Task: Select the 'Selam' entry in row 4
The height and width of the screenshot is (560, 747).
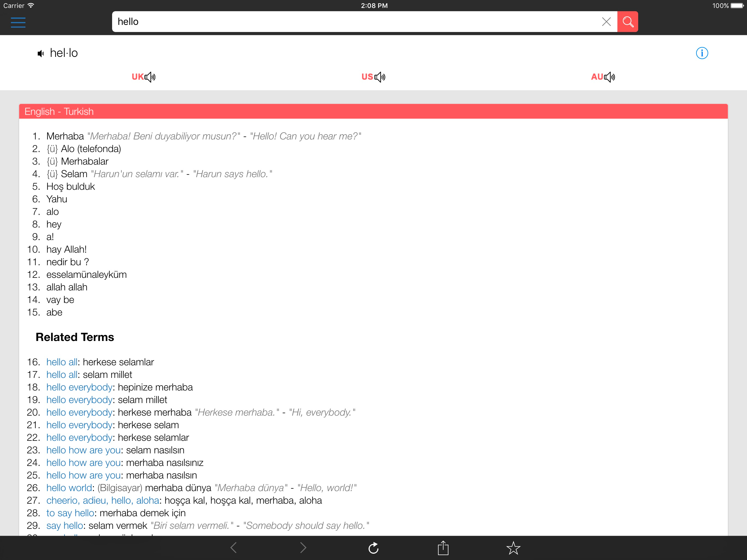Action: 74,174
